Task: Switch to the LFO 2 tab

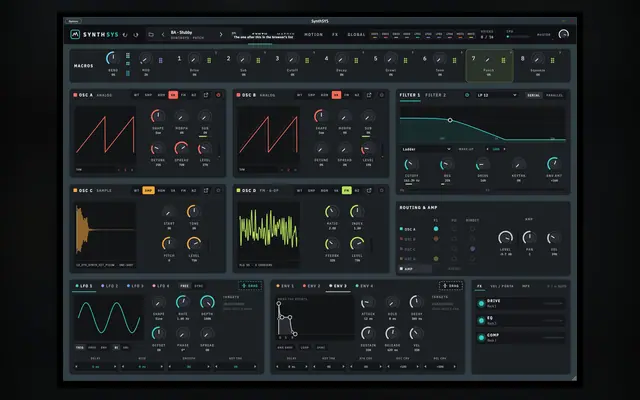Action: [x=109, y=286]
